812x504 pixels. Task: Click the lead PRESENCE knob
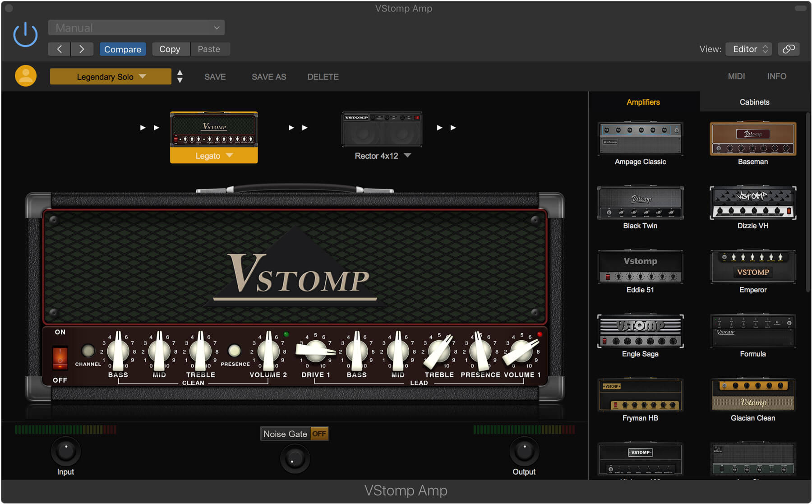[x=480, y=351]
